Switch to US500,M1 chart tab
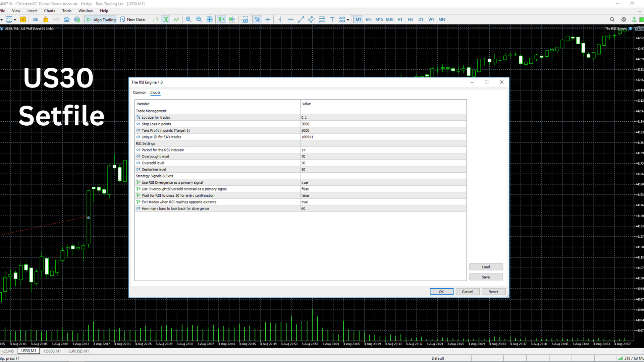The image size is (644, 362). 53,351
